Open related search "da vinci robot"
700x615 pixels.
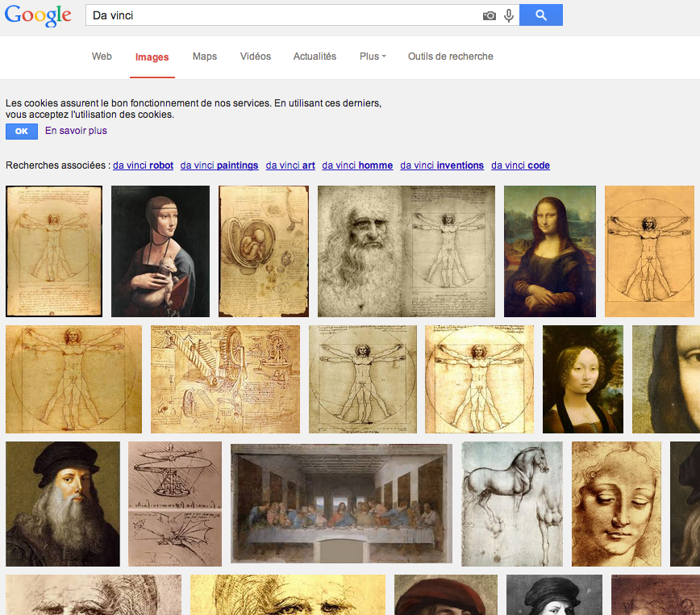(144, 165)
